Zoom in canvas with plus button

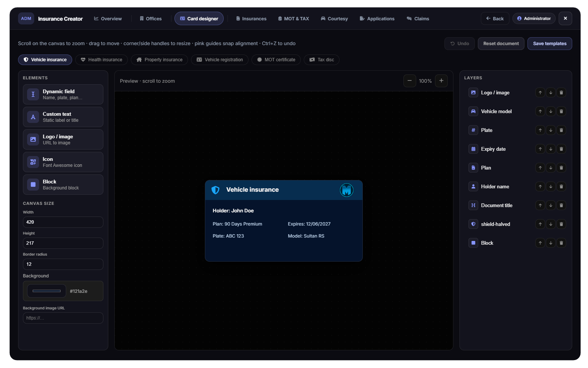tap(441, 81)
